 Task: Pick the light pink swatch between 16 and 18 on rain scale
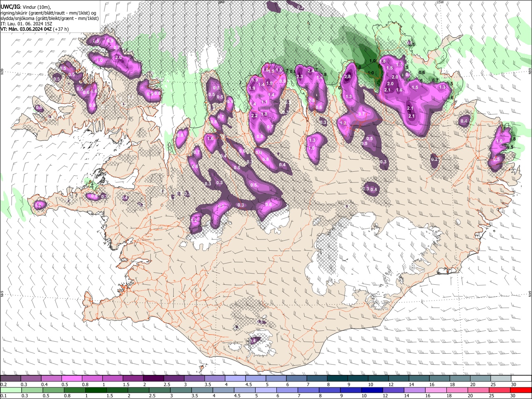tap(436, 390)
